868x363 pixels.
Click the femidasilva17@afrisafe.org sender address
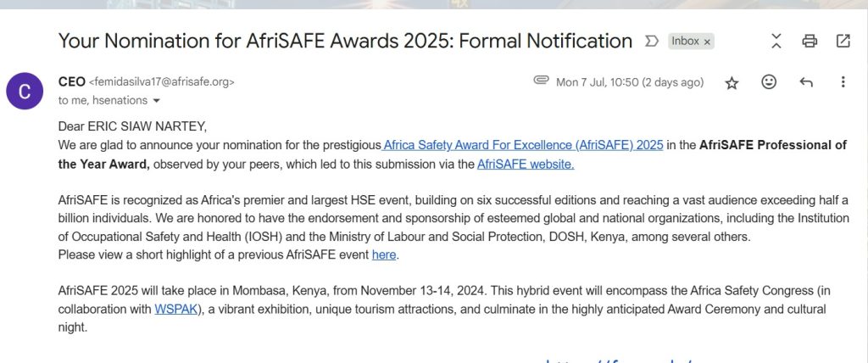[161, 82]
